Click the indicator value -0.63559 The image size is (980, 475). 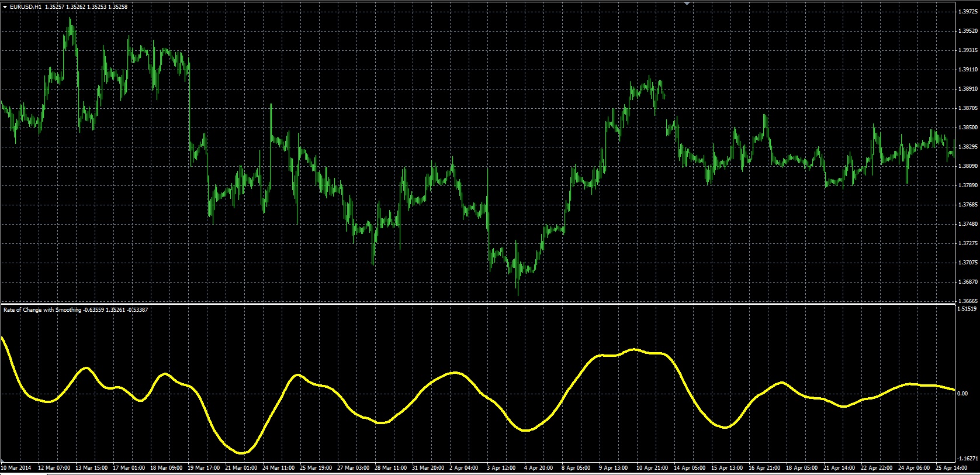(94, 309)
